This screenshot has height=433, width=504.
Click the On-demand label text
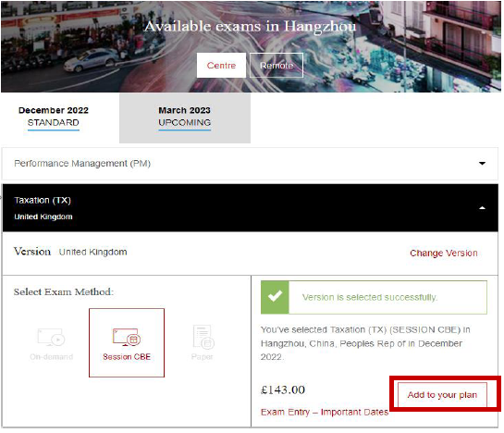click(x=52, y=357)
